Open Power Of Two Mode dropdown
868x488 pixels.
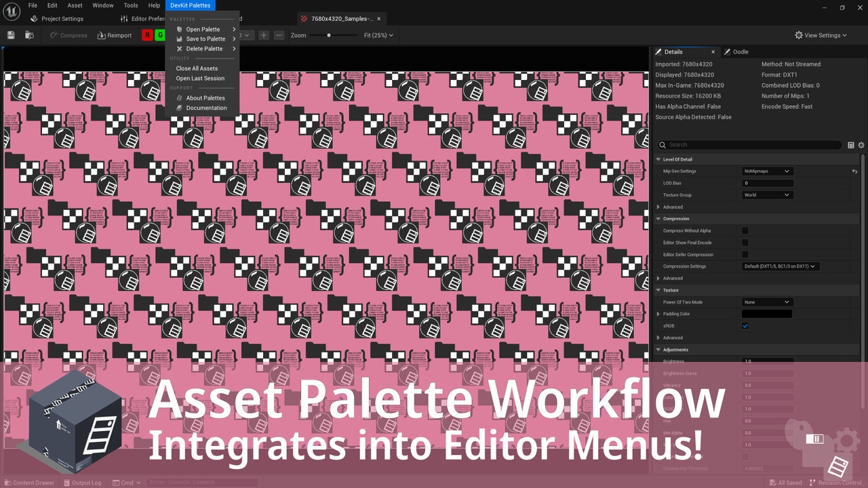point(766,302)
